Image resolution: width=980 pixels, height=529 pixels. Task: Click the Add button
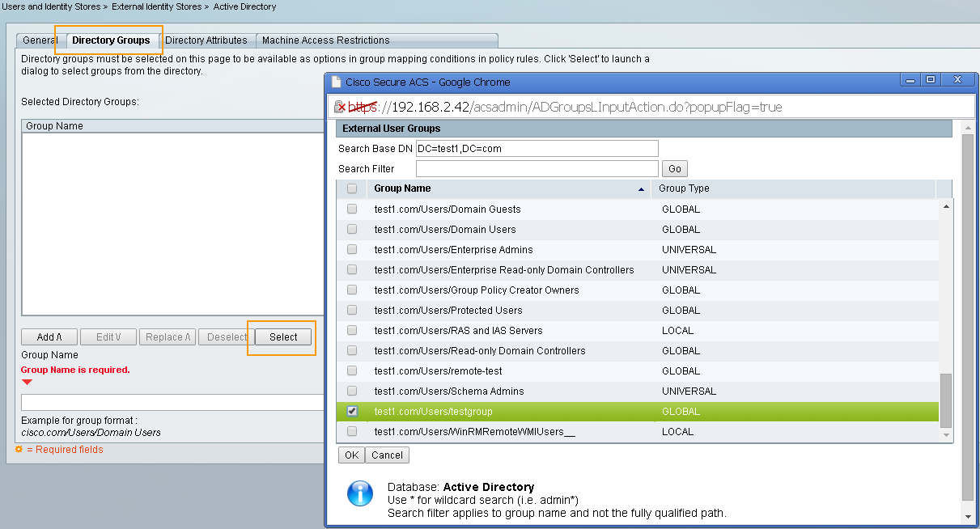pyautogui.click(x=49, y=337)
